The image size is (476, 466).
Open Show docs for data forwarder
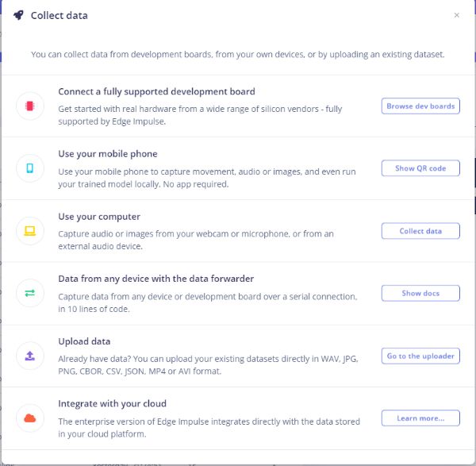[420, 293]
